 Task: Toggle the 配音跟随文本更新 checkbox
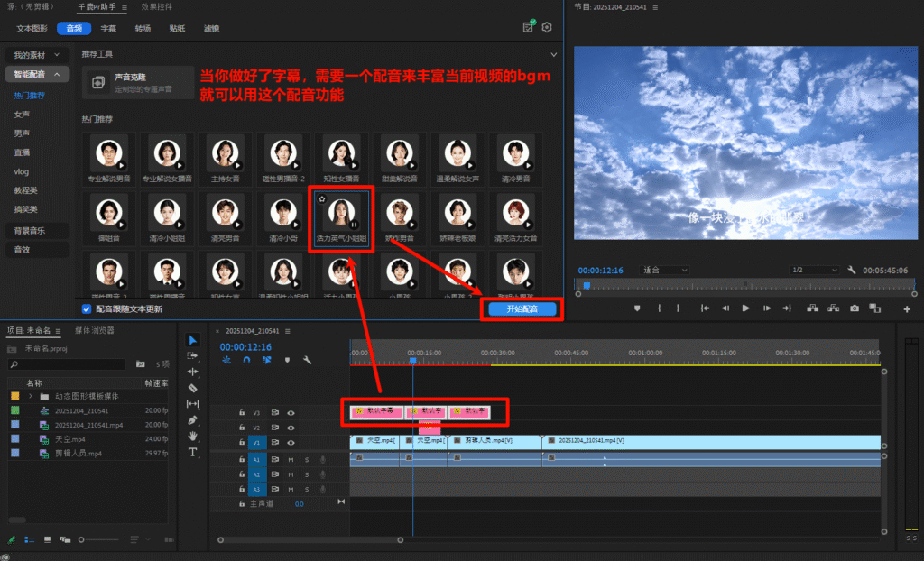[x=87, y=309]
